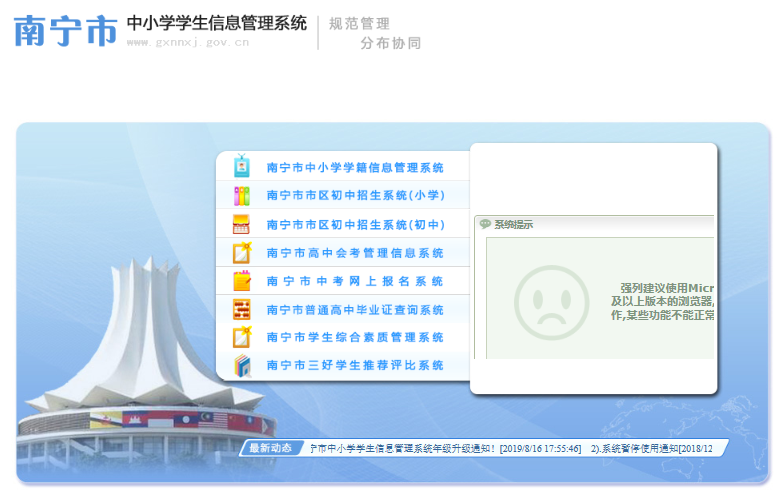This screenshot has height=491, width=779.
Task: Click the yellow note icon beside 中考网上报名系统
Action: coord(241,281)
